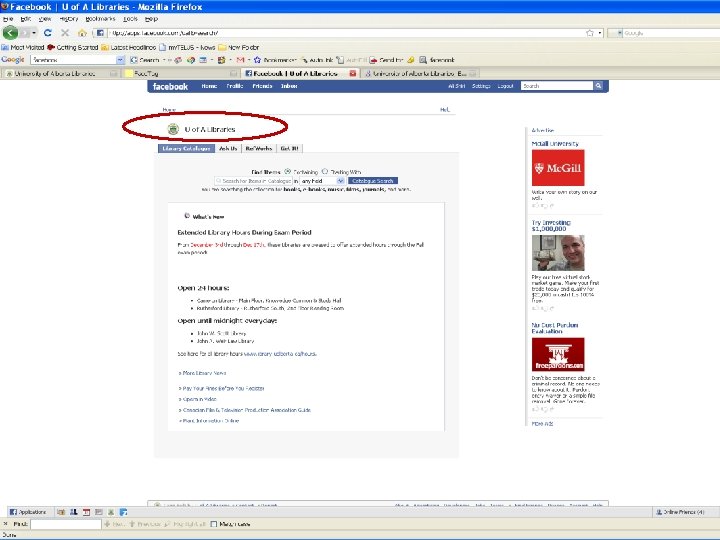This screenshot has width=720, height=540.
Task: Click the Facebook Settings link
Action: [481, 86]
